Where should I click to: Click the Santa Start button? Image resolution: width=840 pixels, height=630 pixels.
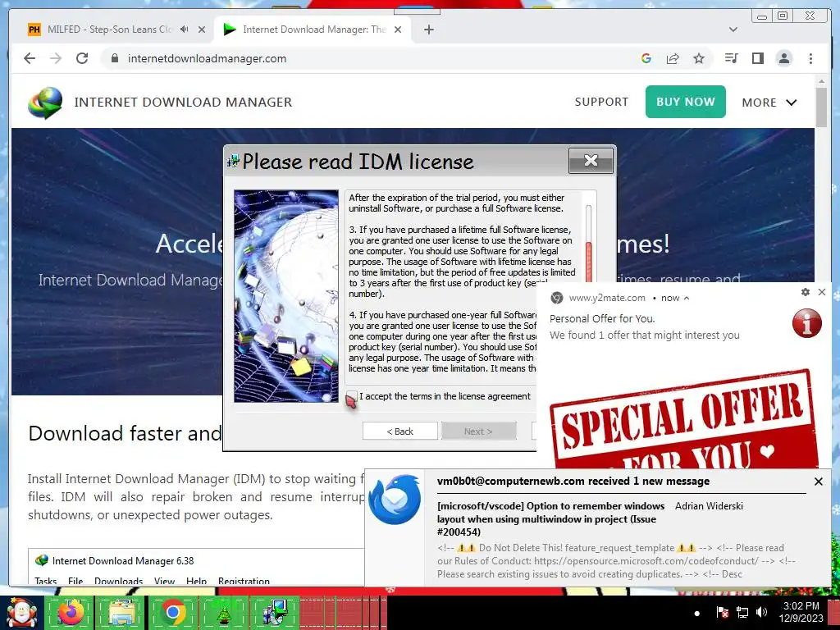(21, 614)
